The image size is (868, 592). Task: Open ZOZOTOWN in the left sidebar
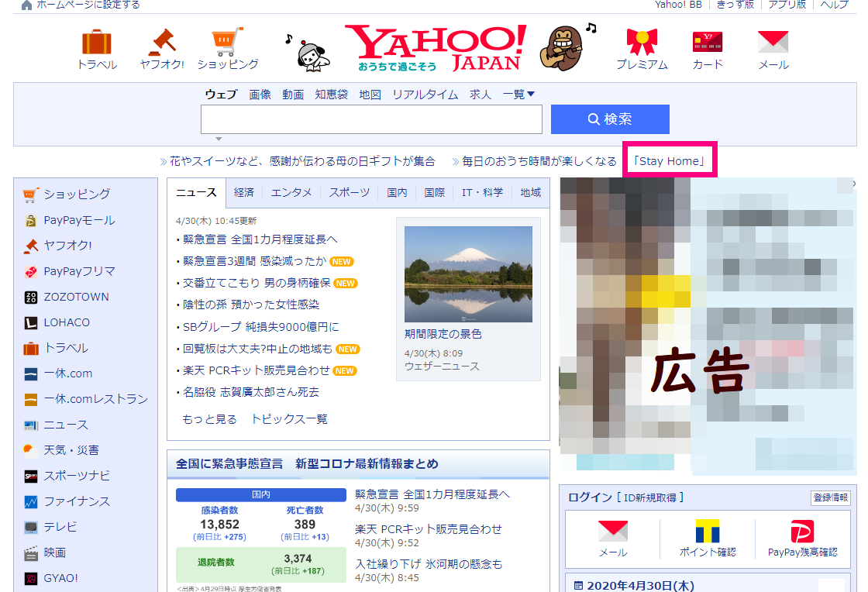pyautogui.click(x=77, y=297)
